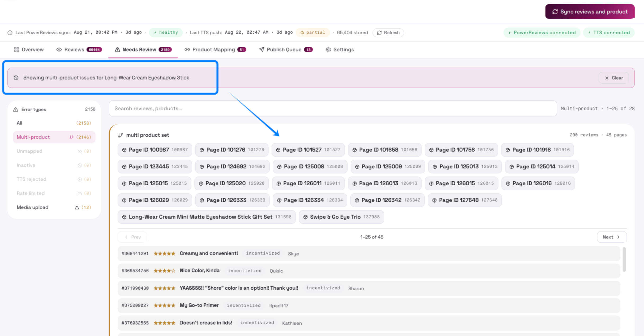Select Unmapped error filter

point(54,151)
